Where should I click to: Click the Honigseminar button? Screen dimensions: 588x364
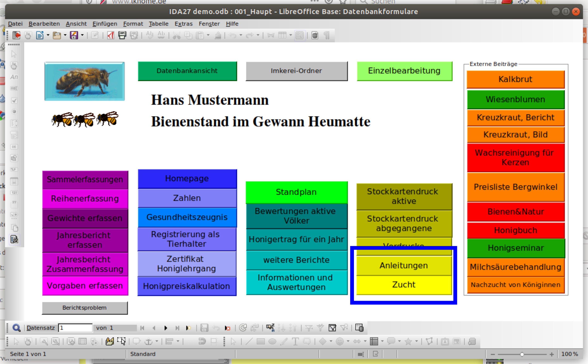click(516, 248)
